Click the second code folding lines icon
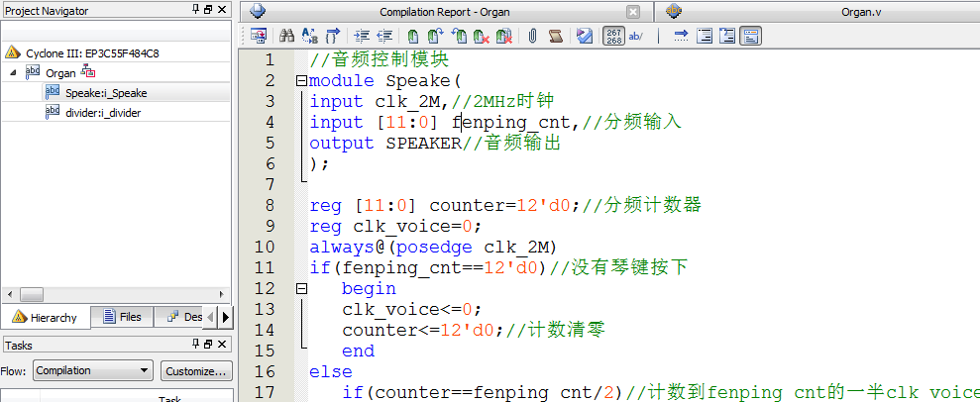Screen dimensions: 980x402 click(x=727, y=36)
